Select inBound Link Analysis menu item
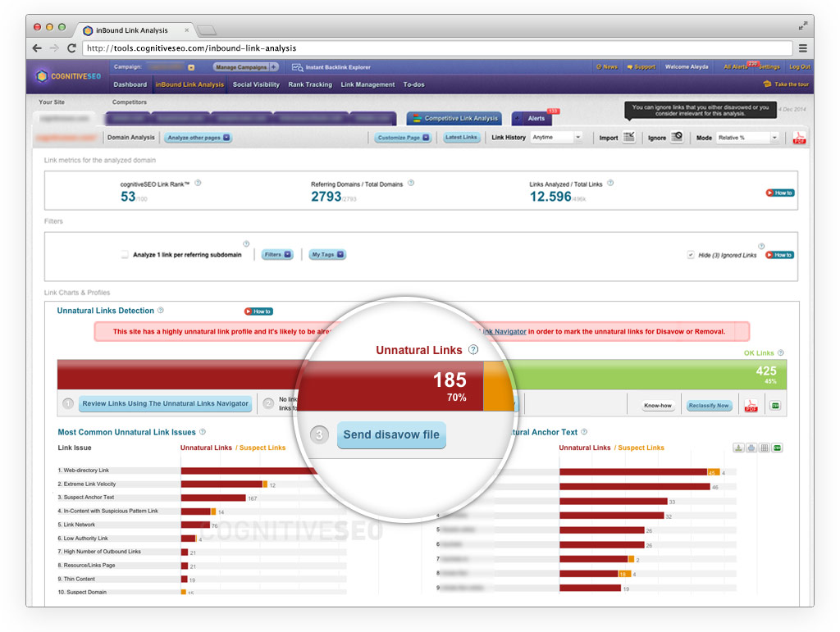The width and height of the screenshot is (840, 632). [x=189, y=84]
